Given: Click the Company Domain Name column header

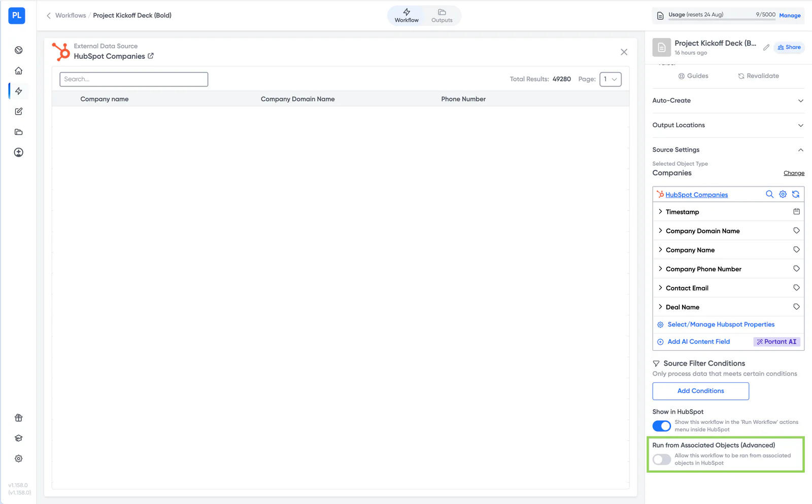Looking at the screenshot, I should pos(298,99).
